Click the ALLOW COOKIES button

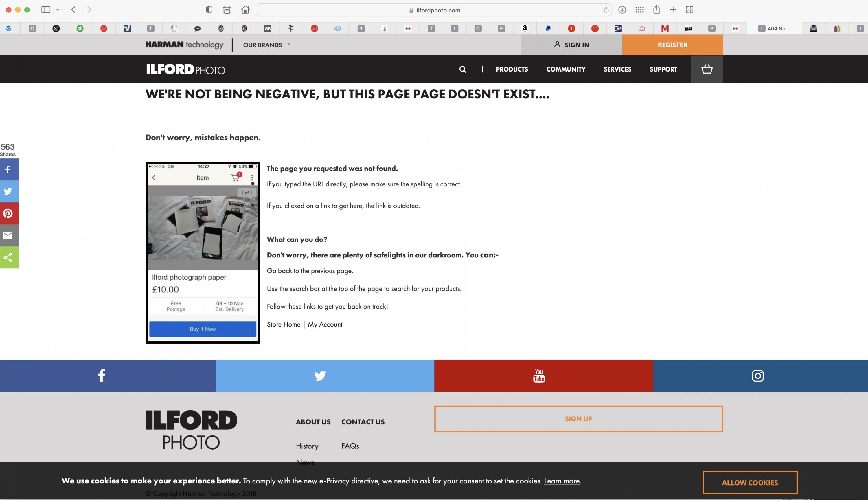click(750, 483)
